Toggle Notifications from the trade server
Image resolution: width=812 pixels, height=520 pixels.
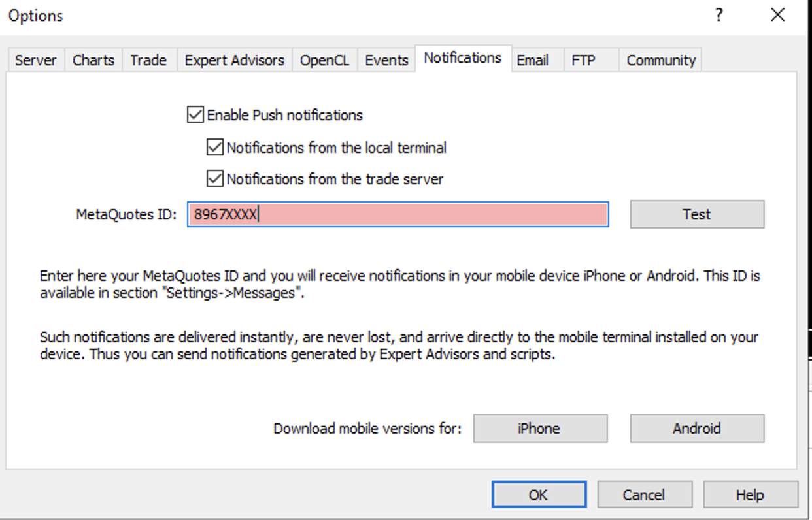(214, 178)
